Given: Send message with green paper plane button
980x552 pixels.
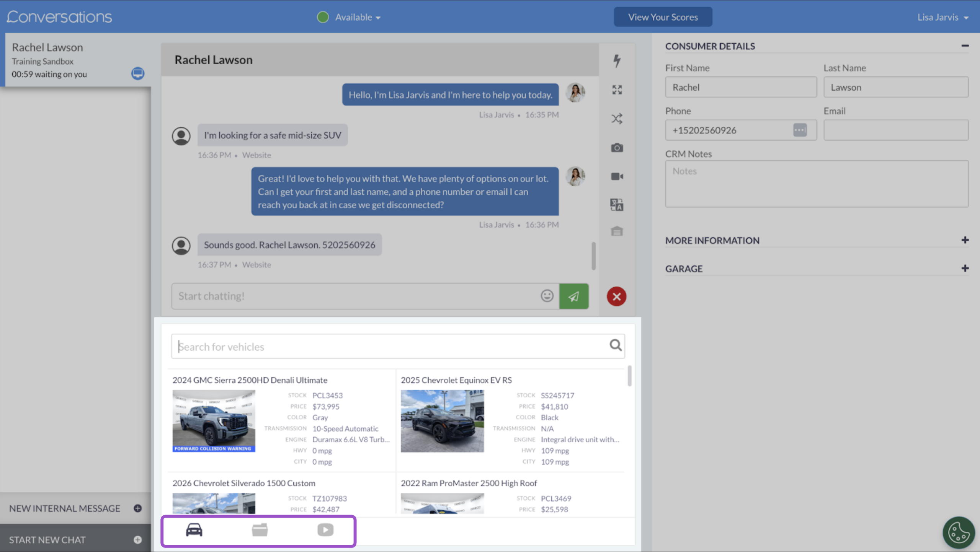Looking at the screenshot, I should tap(574, 296).
